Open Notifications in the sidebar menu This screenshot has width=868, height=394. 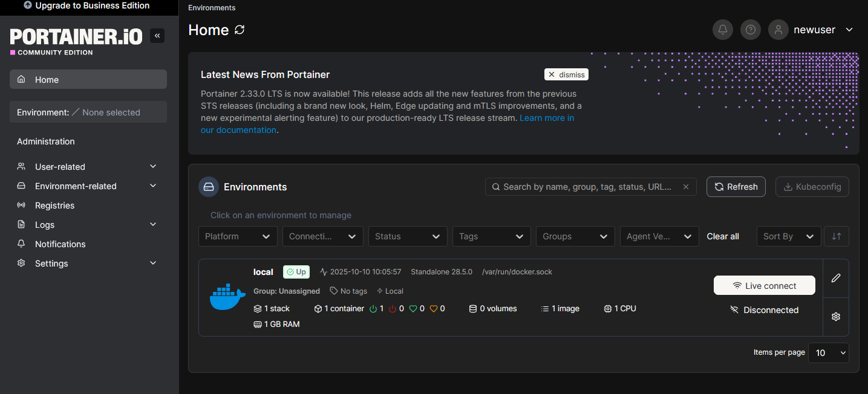[60, 244]
